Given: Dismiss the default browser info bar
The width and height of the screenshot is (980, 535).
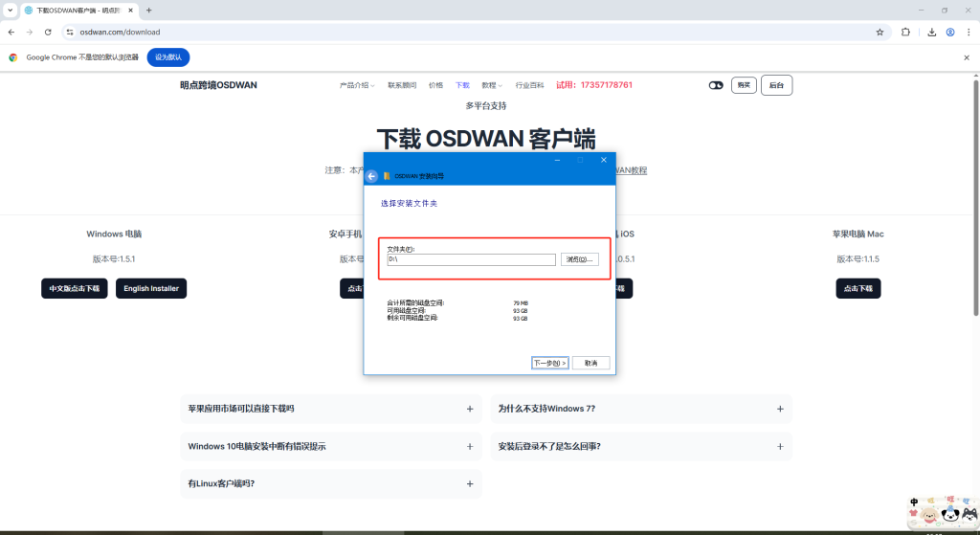Looking at the screenshot, I should pos(967,57).
